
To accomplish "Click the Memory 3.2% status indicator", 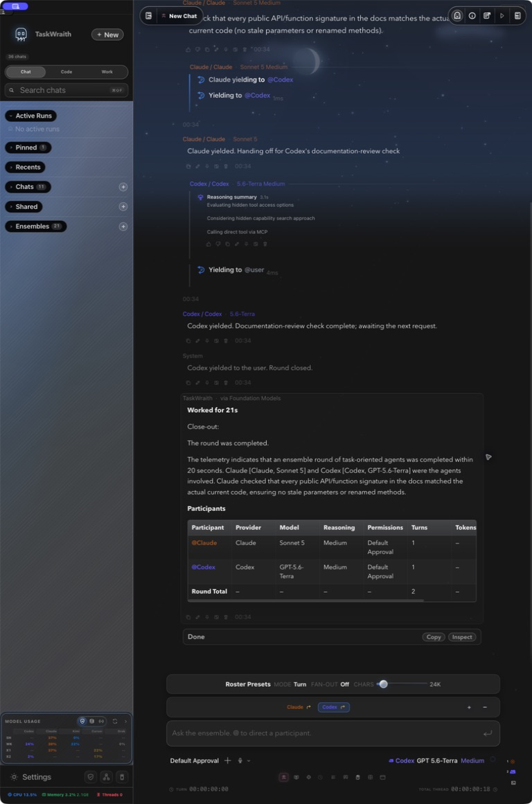I will pos(65,795).
